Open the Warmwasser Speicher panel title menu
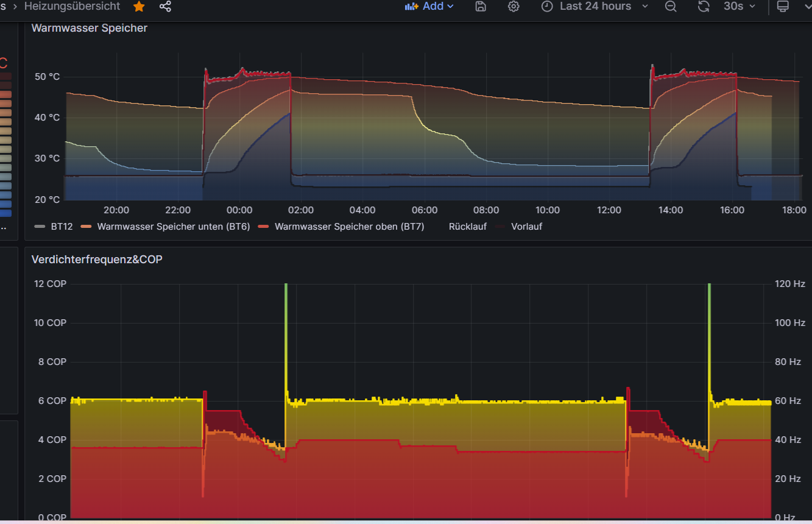Screen dimensions: 812x524 pyautogui.click(x=90, y=28)
